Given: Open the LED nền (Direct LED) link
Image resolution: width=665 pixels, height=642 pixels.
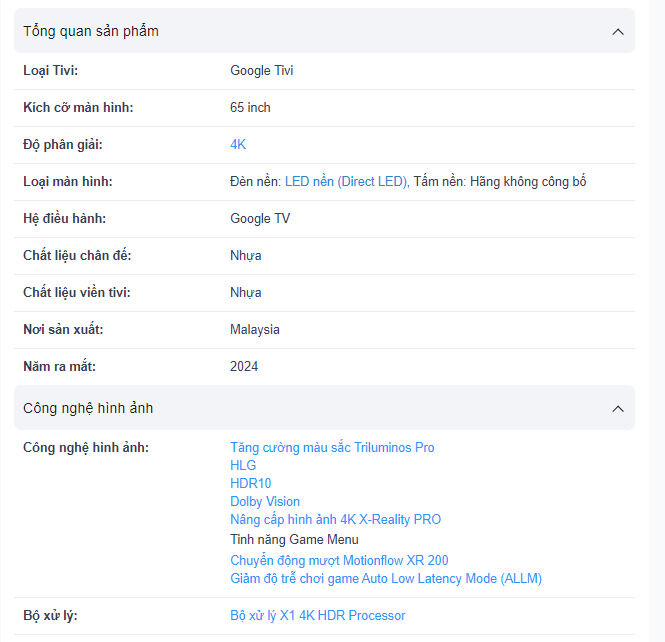Looking at the screenshot, I should 346,182.
